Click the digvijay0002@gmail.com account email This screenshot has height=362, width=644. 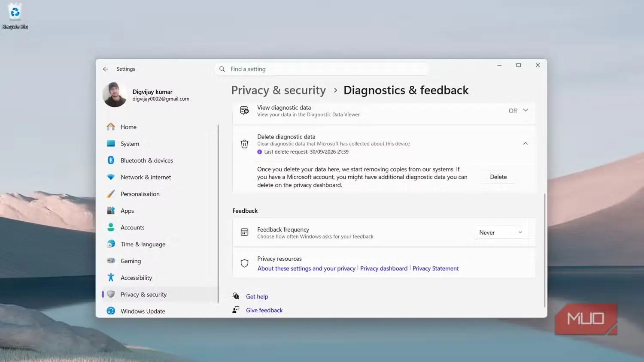161,99
